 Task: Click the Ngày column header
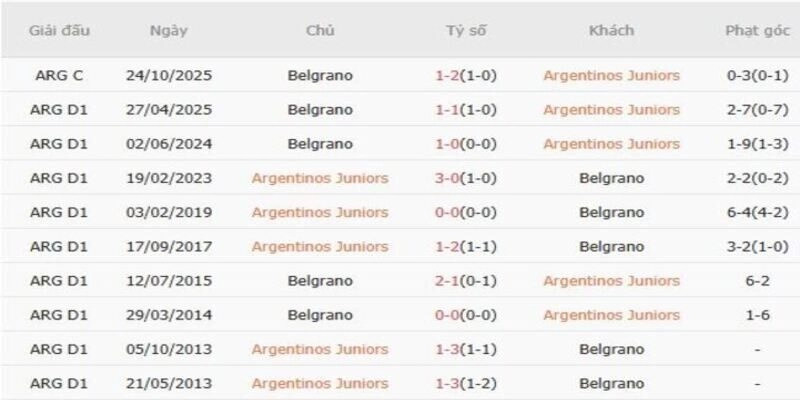169,30
